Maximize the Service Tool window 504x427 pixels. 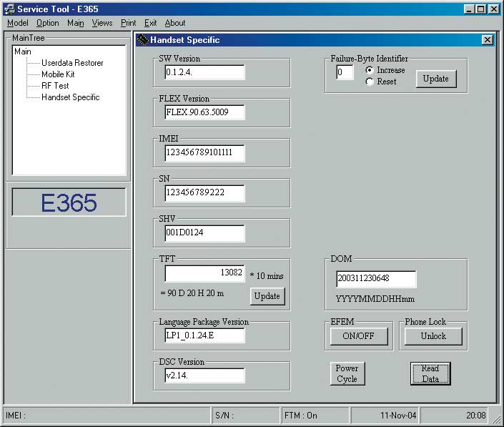pos(480,9)
